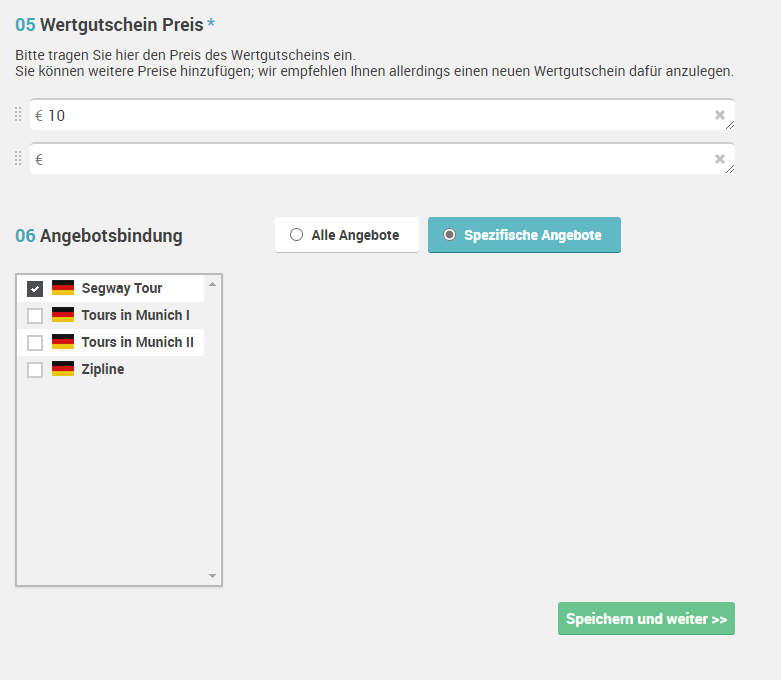Focus the price field containing 10
781x680 pixels.
coord(382,115)
